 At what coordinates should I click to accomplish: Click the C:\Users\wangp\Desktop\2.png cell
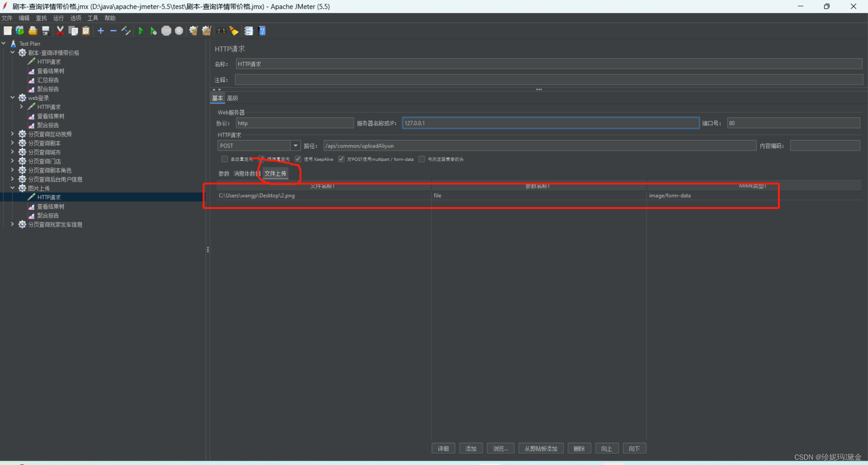[324, 195]
